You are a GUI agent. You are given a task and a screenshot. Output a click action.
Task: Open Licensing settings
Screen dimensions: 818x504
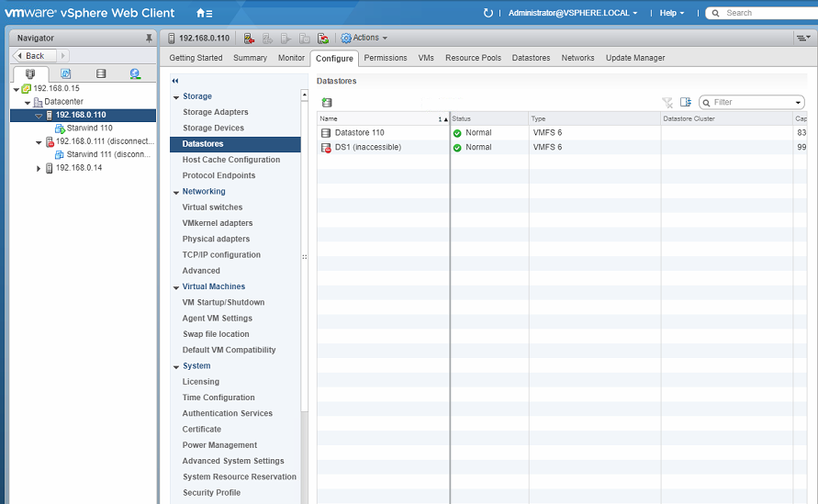click(x=201, y=382)
